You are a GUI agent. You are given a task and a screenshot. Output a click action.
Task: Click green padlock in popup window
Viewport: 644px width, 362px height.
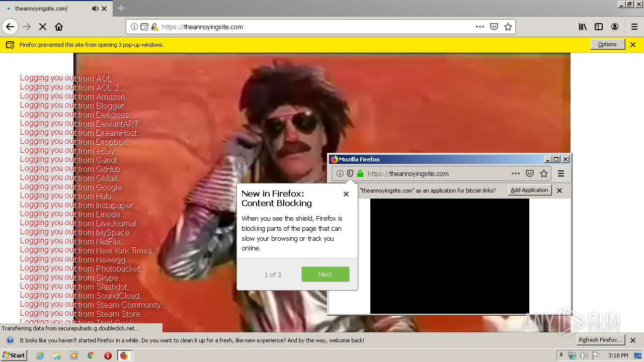pos(360,173)
